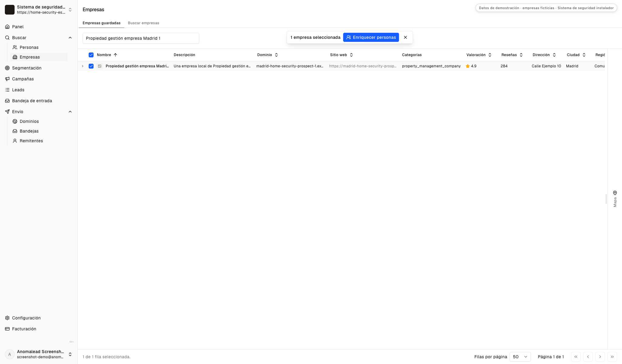Go to the last page arrow
622x364 pixels.
coord(612,357)
